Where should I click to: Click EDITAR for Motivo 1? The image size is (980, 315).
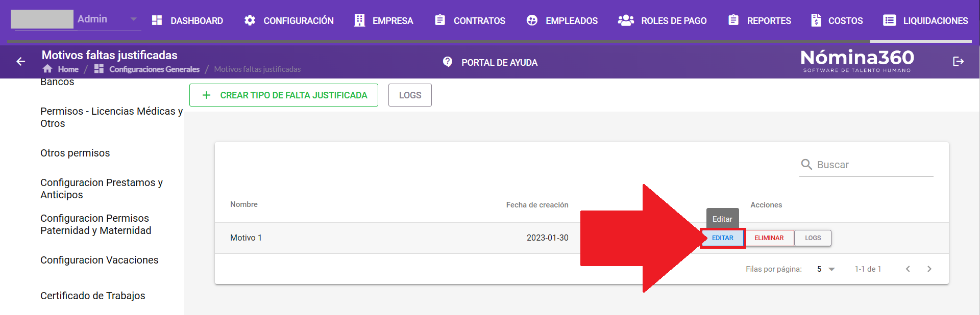click(x=722, y=238)
